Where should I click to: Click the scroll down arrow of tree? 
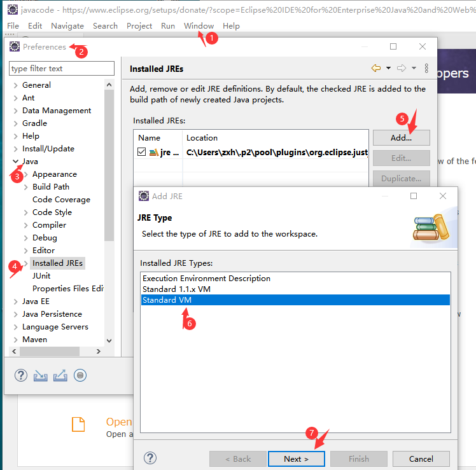[x=109, y=341]
